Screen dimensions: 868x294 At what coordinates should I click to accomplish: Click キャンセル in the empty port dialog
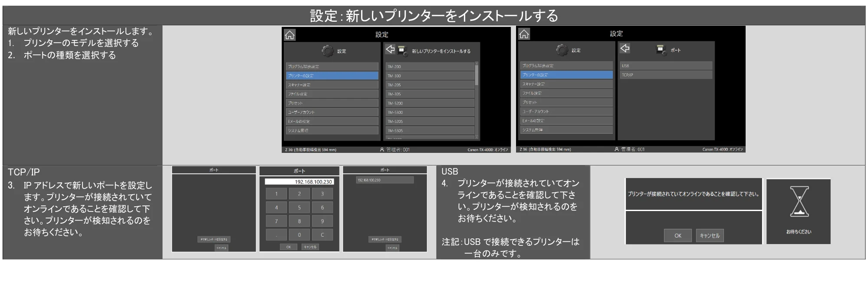[221, 248]
